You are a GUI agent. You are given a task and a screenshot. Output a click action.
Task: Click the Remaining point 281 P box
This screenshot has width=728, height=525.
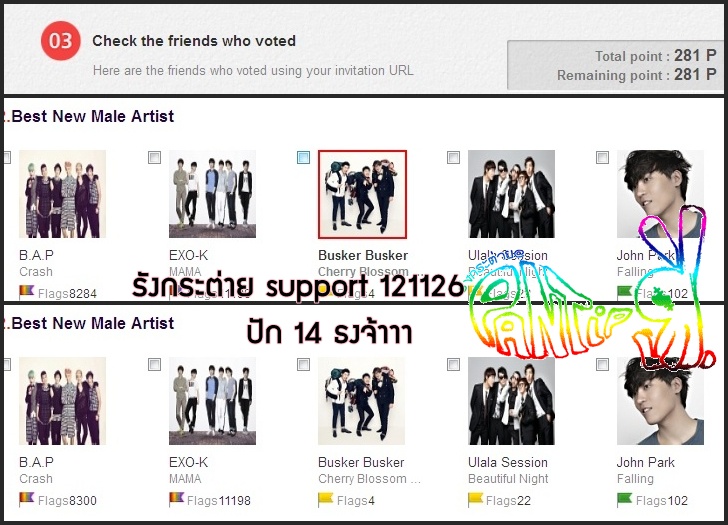(615, 65)
